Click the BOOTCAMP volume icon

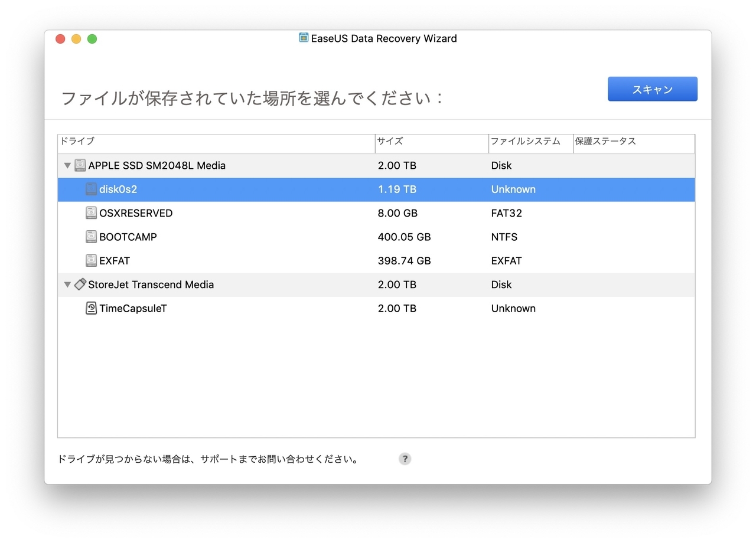pyautogui.click(x=91, y=237)
